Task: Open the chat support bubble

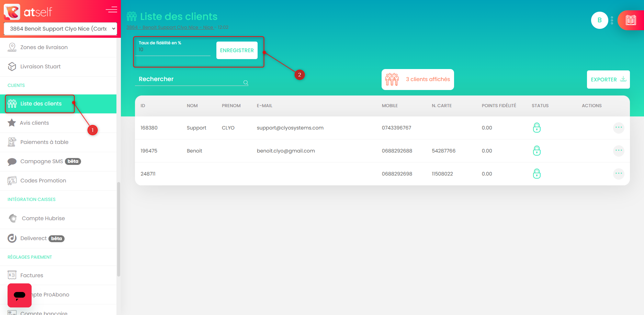Action: click(20, 295)
